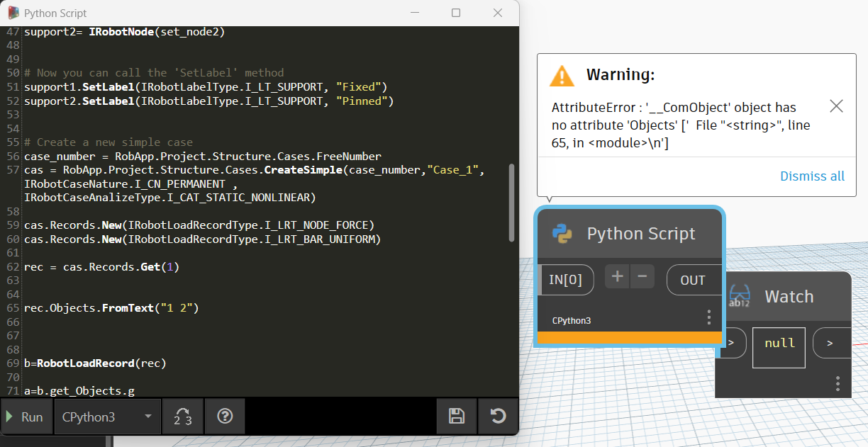Click the warning triangle icon in the popup
Viewport: 868px width, 447px height.
point(562,77)
